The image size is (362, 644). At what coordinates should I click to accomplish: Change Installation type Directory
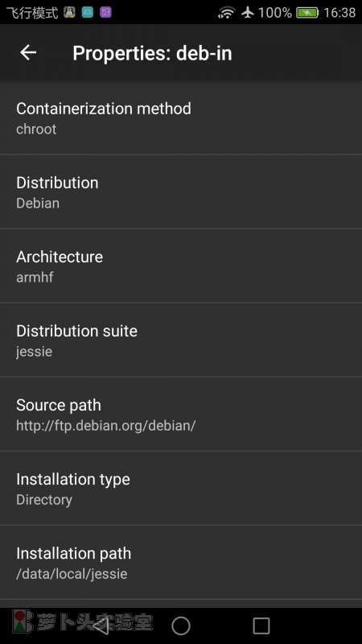click(x=181, y=489)
